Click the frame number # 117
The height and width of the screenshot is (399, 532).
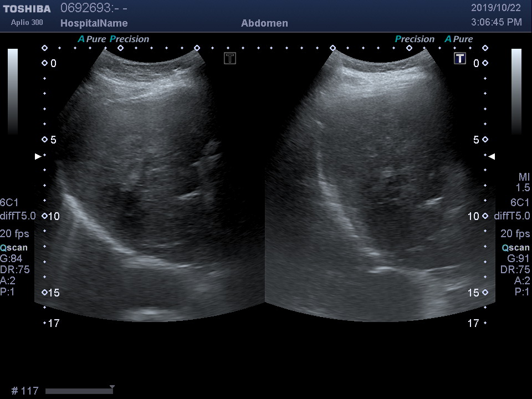pos(25,391)
